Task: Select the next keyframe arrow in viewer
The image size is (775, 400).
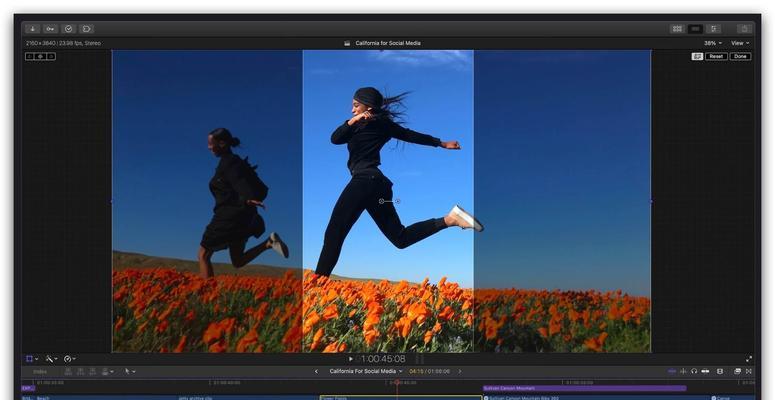Action: pyautogui.click(x=51, y=56)
